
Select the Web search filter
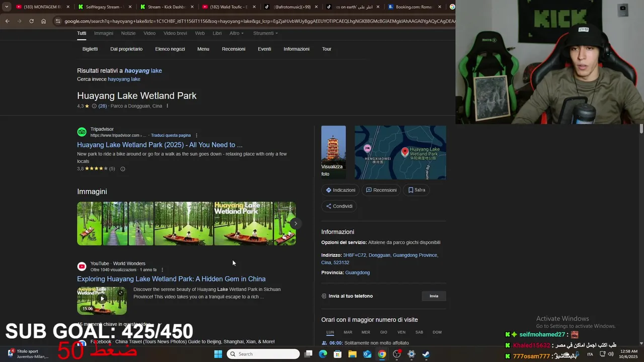[x=200, y=33]
